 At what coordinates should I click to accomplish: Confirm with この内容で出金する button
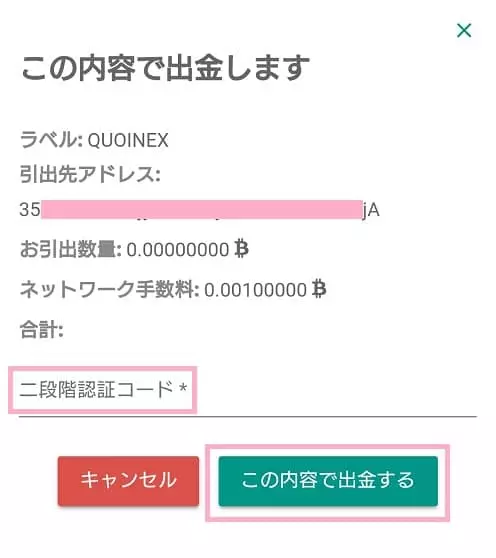(x=328, y=481)
